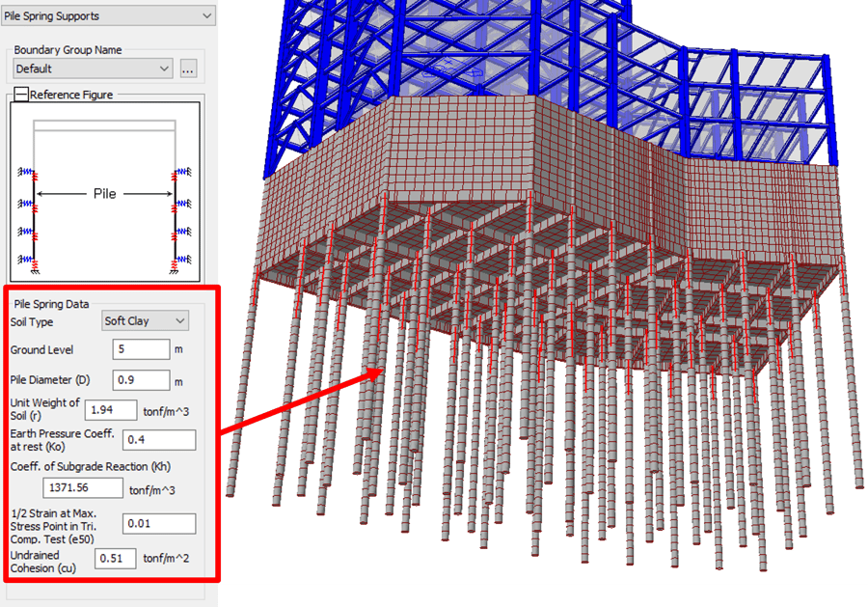Click the Ground Level input field
The height and width of the screenshot is (607, 868).
pyautogui.click(x=141, y=349)
